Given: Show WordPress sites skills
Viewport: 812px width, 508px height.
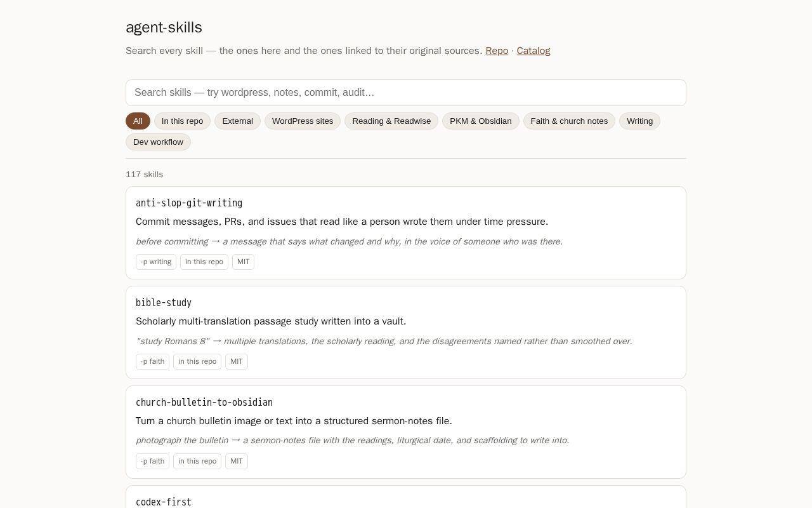Looking at the screenshot, I should coord(303,121).
